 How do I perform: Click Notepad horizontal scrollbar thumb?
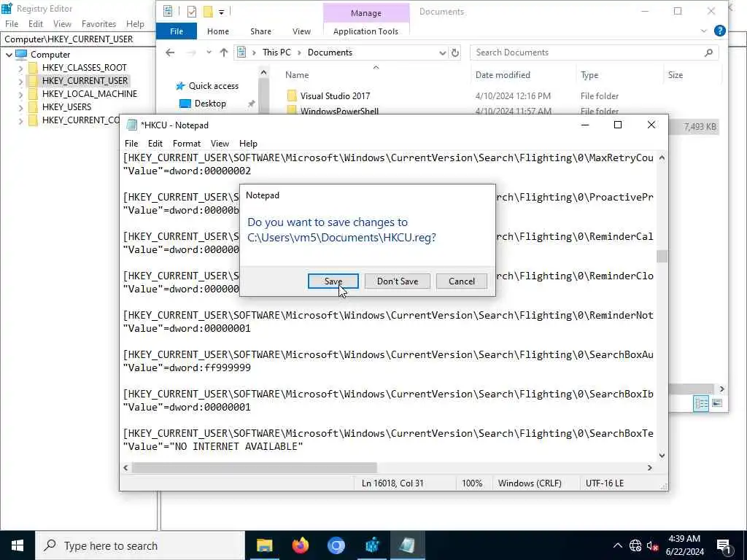255,468
